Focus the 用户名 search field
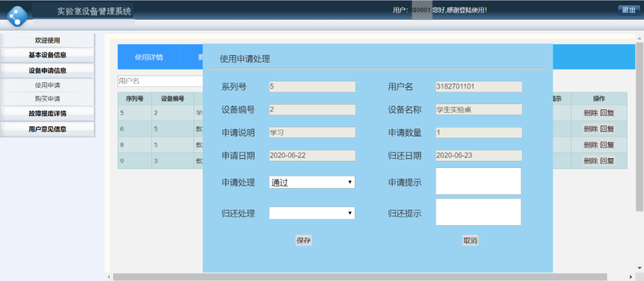The image size is (644, 281). click(x=160, y=81)
